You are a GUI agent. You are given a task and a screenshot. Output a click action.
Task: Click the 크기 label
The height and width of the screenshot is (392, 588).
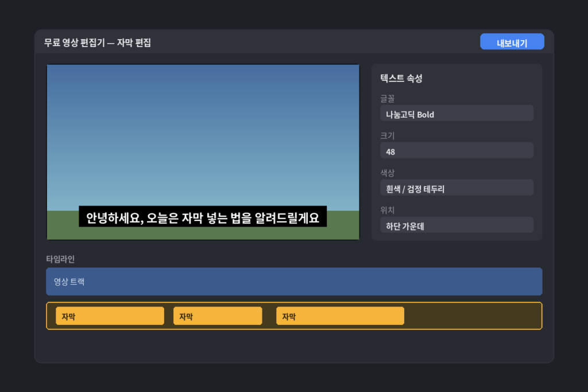pyautogui.click(x=388, y=135)
